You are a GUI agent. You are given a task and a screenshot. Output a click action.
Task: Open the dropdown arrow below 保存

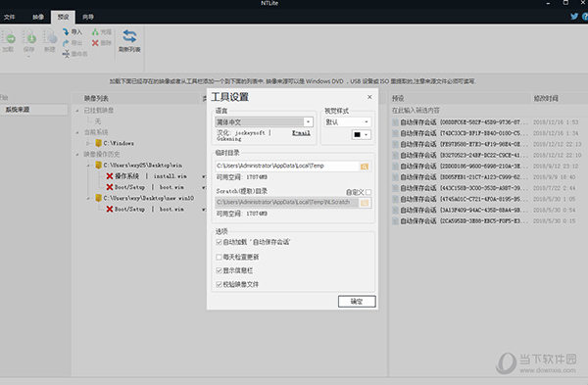(28, 57)
